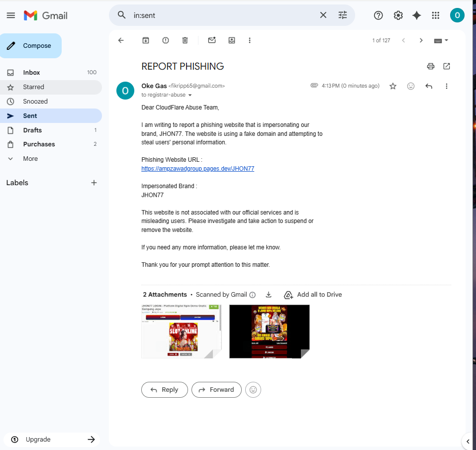The image size is (476, 450).
Task: Click Scanned by Gmail info icon
Action: (252, 295)
